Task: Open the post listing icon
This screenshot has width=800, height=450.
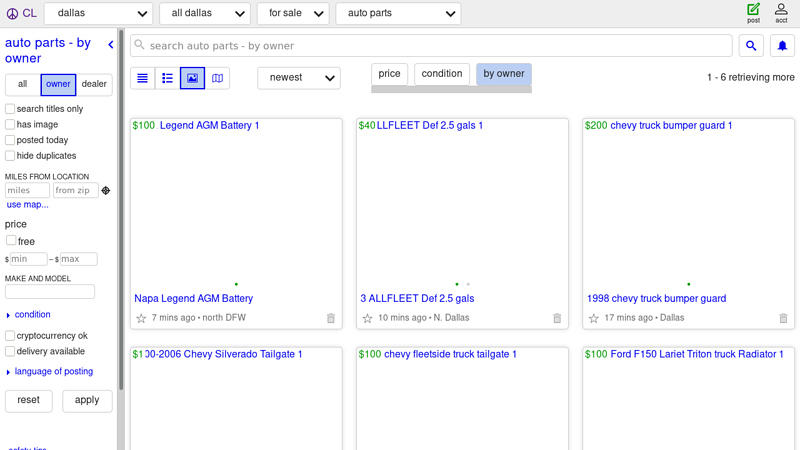Action: pos(754,13)
